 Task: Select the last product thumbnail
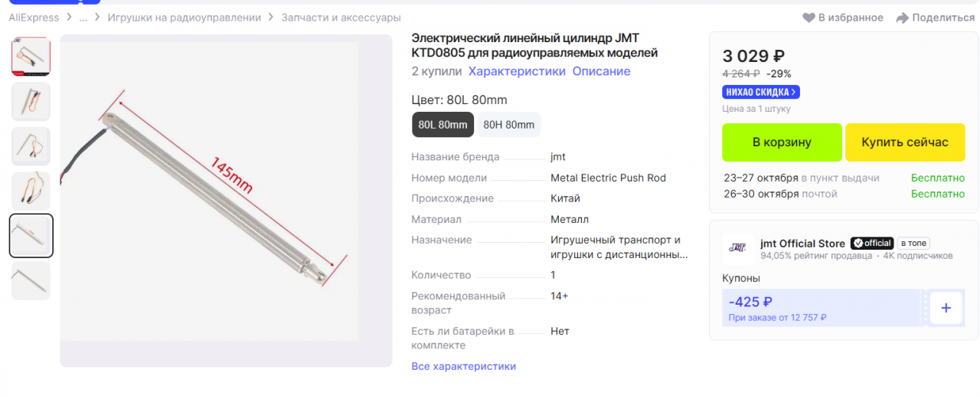coord(31,280)
